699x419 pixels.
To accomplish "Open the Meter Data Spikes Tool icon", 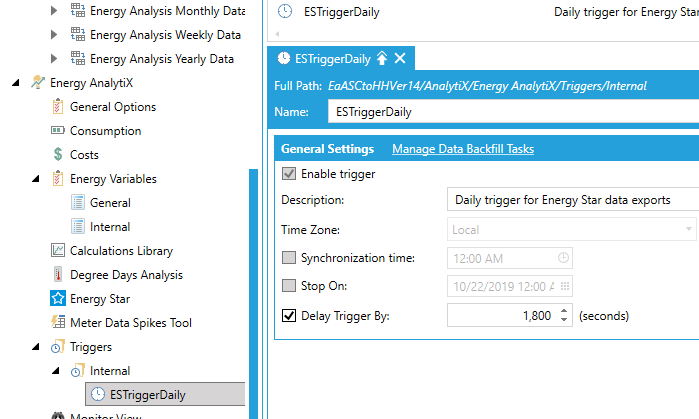I will [x=58, y=323].
